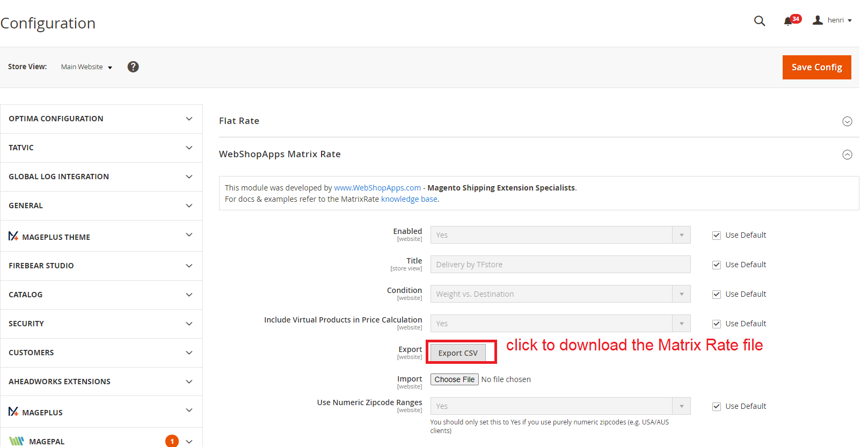
Task: Expand Tatvic menu section
Action: [101, 148]
